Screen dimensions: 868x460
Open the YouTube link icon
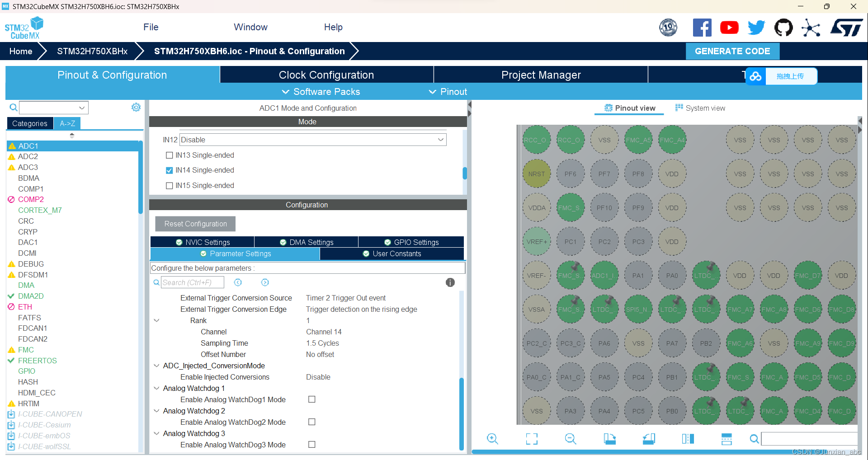click(729, 28)
